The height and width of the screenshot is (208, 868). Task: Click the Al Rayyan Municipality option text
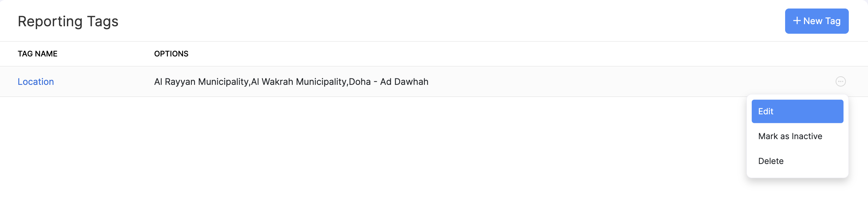[201, 82]
